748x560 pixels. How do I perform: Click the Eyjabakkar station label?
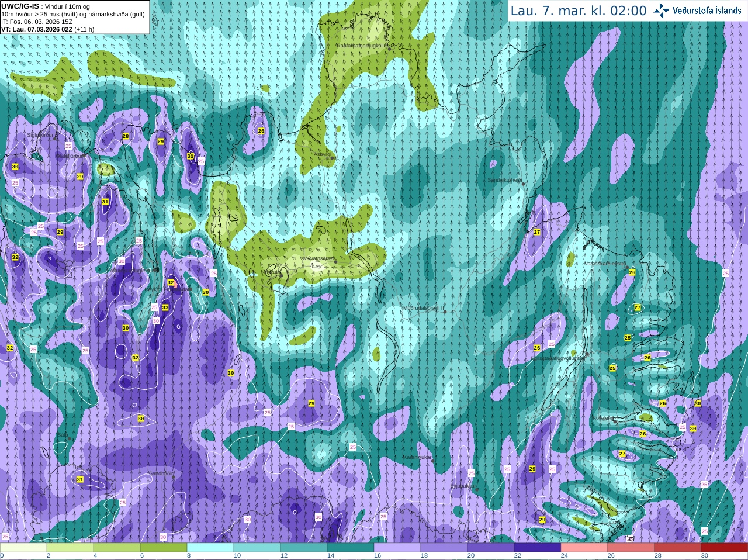click(x=463, y=486)
